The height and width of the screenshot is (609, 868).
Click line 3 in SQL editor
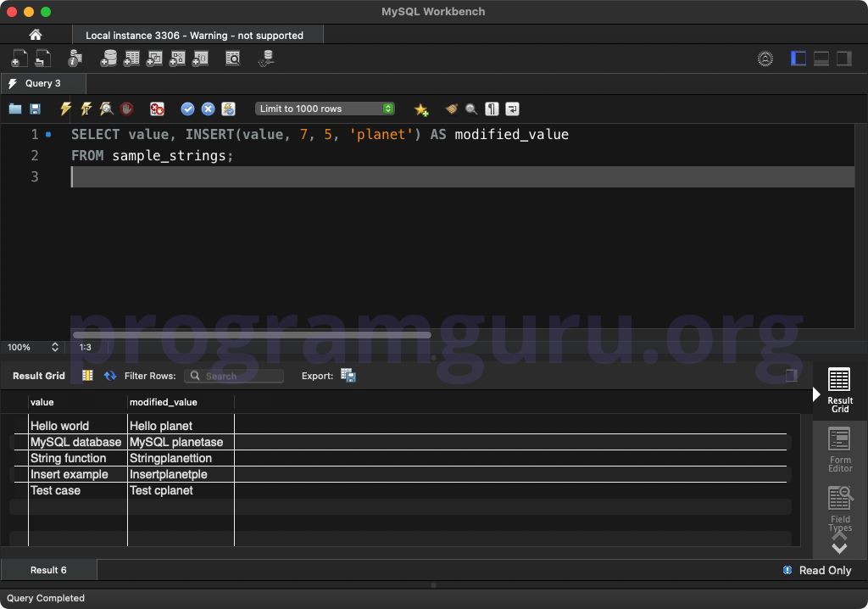click(462, 176)
